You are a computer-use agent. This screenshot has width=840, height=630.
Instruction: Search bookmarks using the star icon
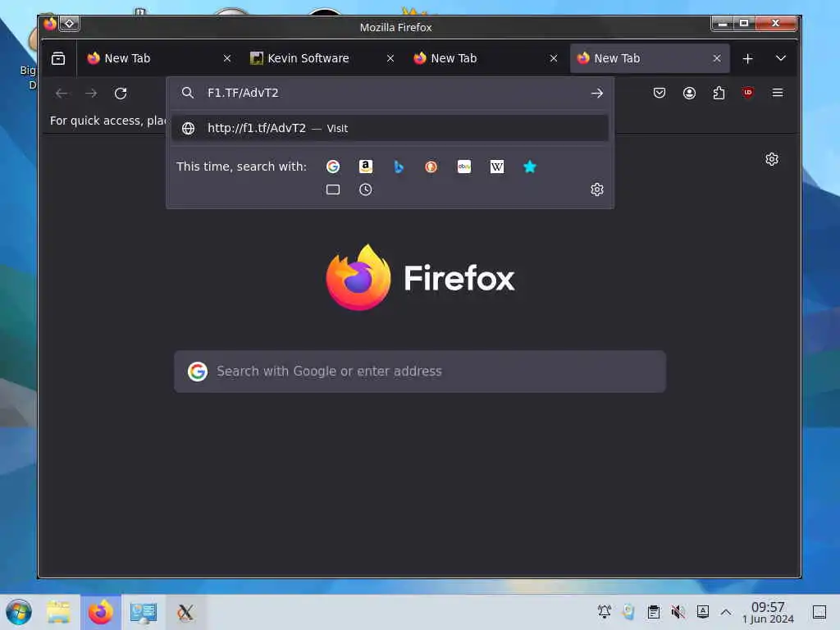point(530,167)
